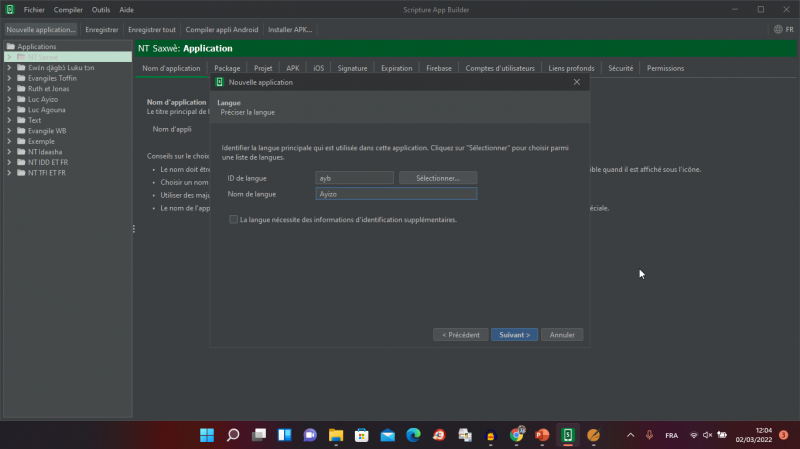Open Microsoft Store from the taskbar
The image size is (800, 449).
(x=362, y=435)
